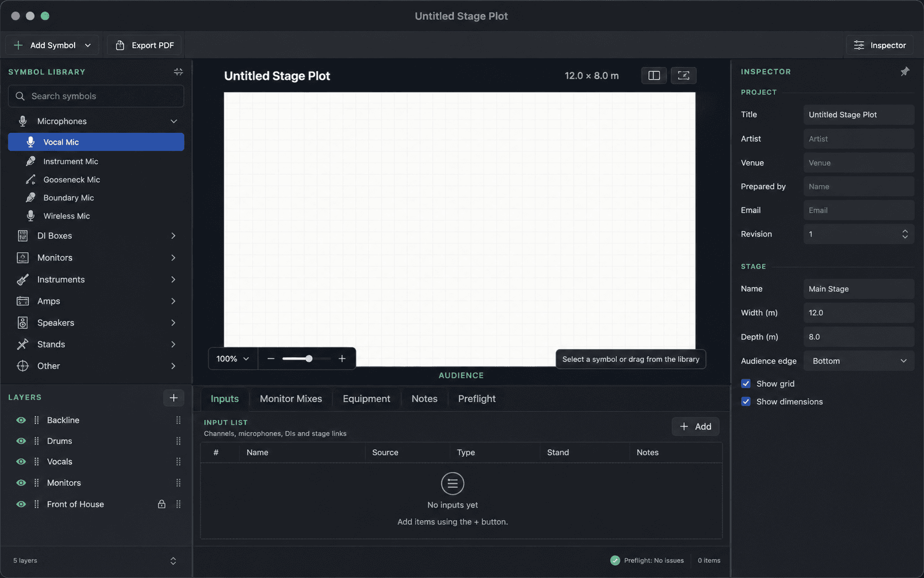
Task: Click the plus icon to add a layer
Action: (174, 398)
